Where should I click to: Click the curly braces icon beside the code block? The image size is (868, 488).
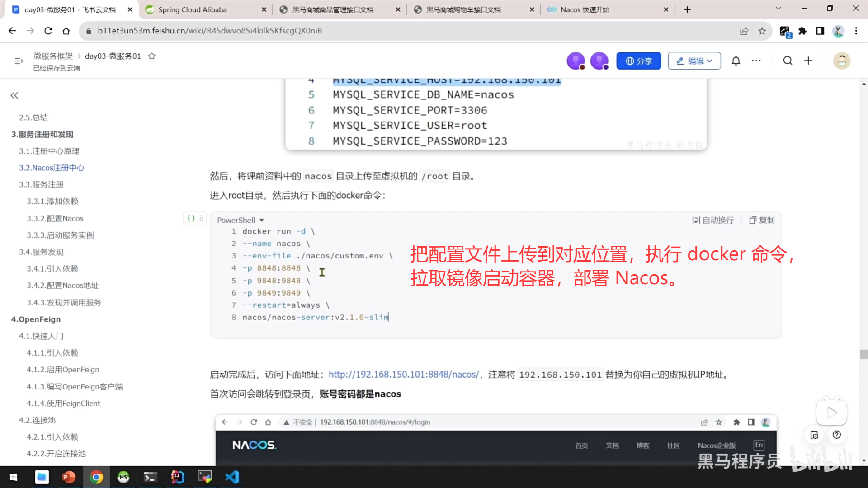(x=191, y=218)
